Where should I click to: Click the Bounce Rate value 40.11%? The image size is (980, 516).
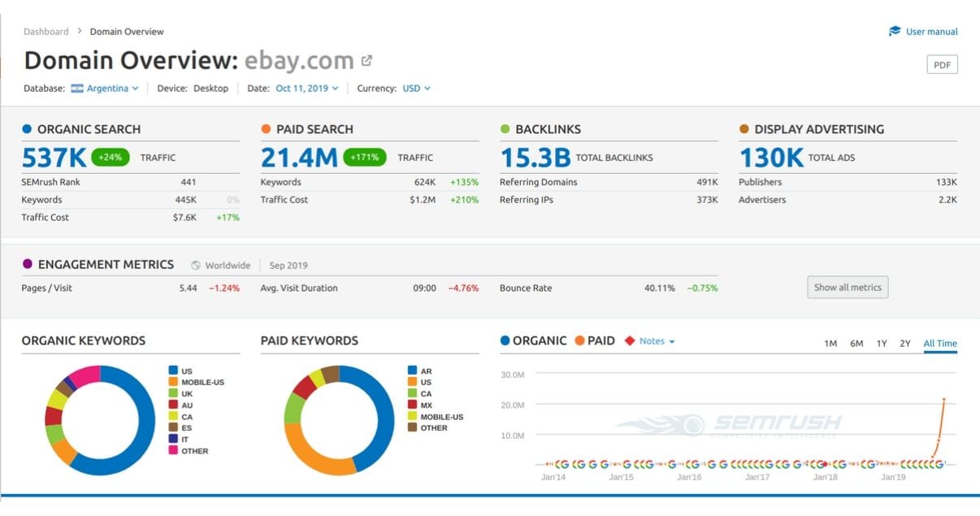point(659,288)
